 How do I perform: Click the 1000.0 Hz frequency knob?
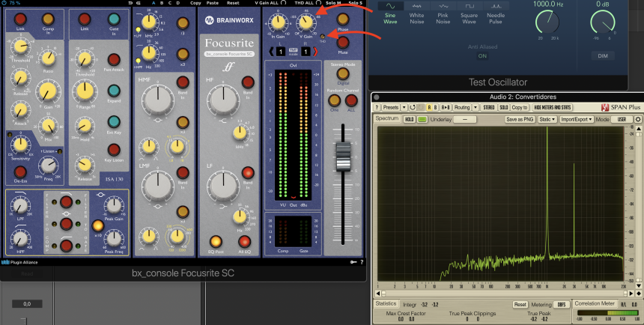pyautogui.click(x=548, y=22)
